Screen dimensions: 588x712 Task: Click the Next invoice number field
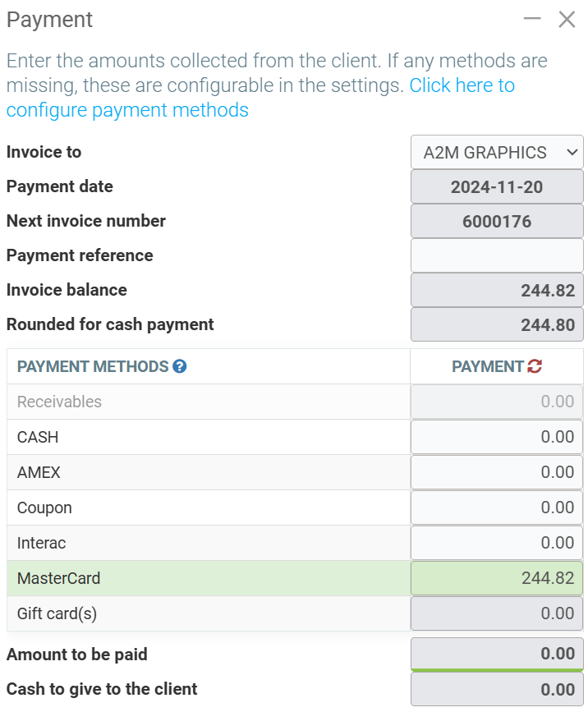point(497,221)
